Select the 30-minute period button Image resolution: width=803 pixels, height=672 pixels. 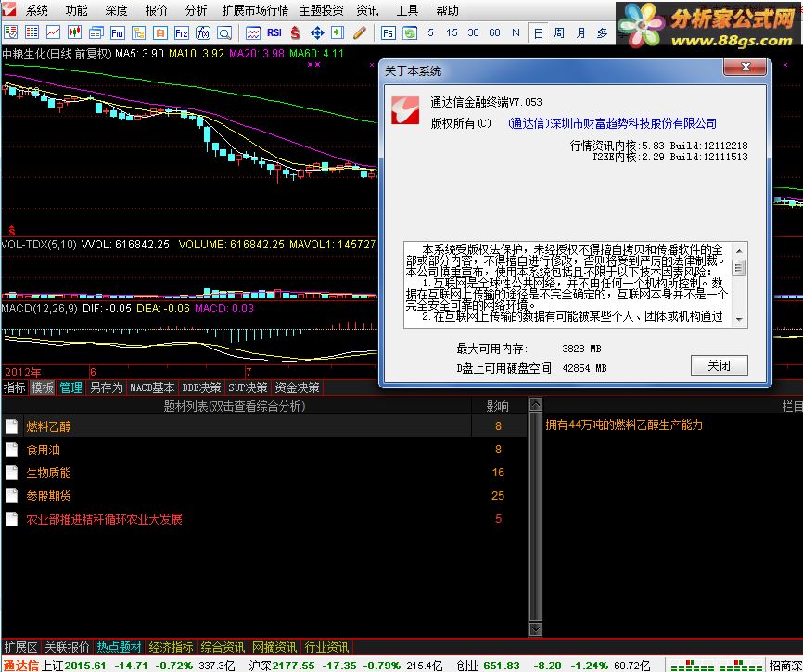pos(473,32)
